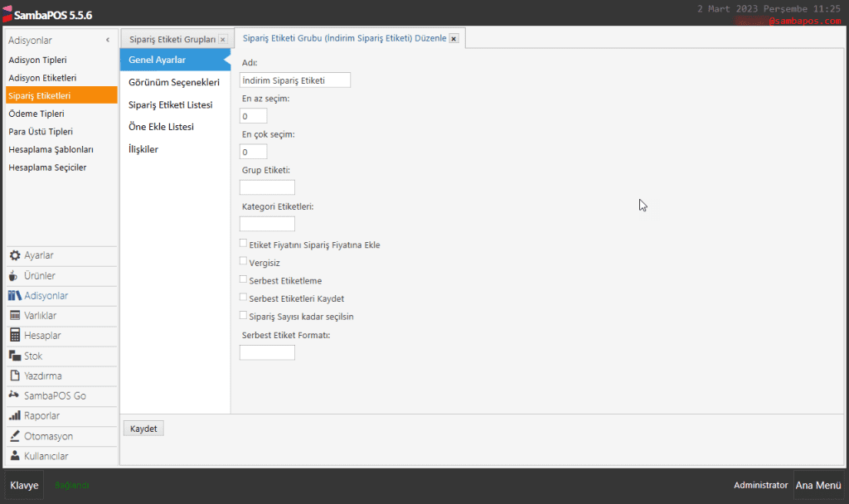Click the Ayarlar gear icon
Viewport: 849px width, 504px height.
[15, 256]
